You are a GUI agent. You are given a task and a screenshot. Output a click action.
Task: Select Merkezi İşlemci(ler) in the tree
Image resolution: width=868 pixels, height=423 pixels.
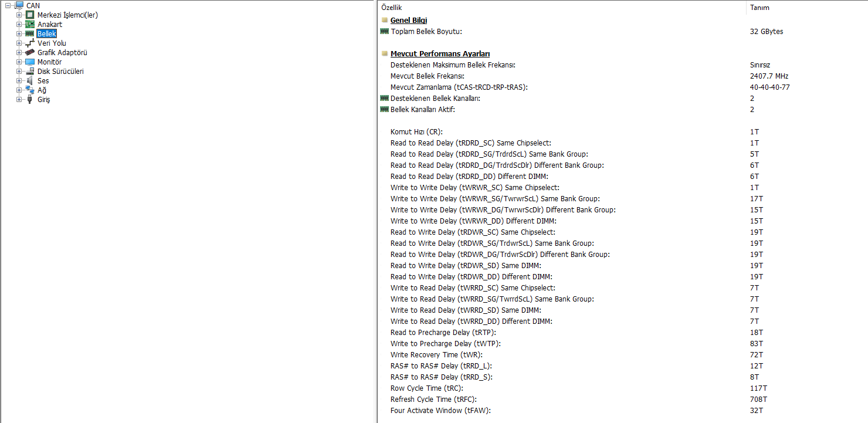pos(67,15)
